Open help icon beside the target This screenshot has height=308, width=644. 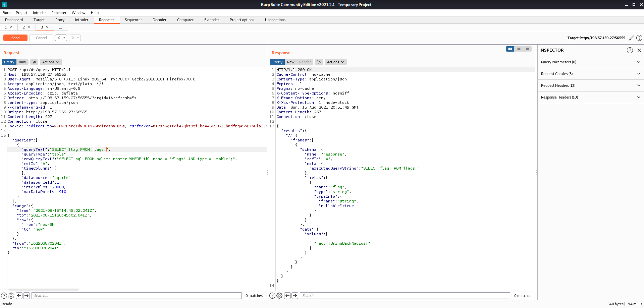[x=639, y=38]
